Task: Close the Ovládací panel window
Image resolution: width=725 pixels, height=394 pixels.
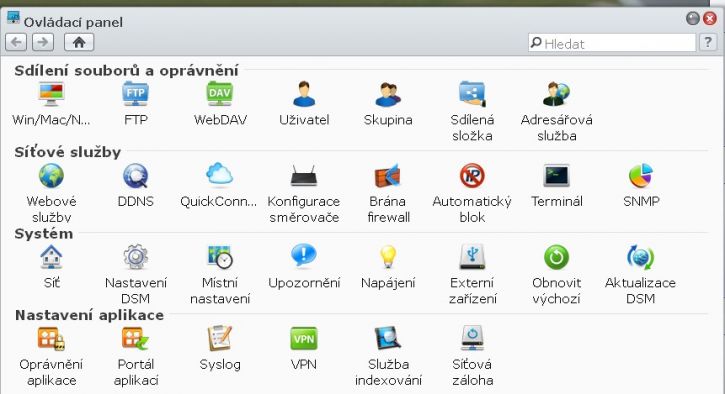Action: tap(710, 18)
